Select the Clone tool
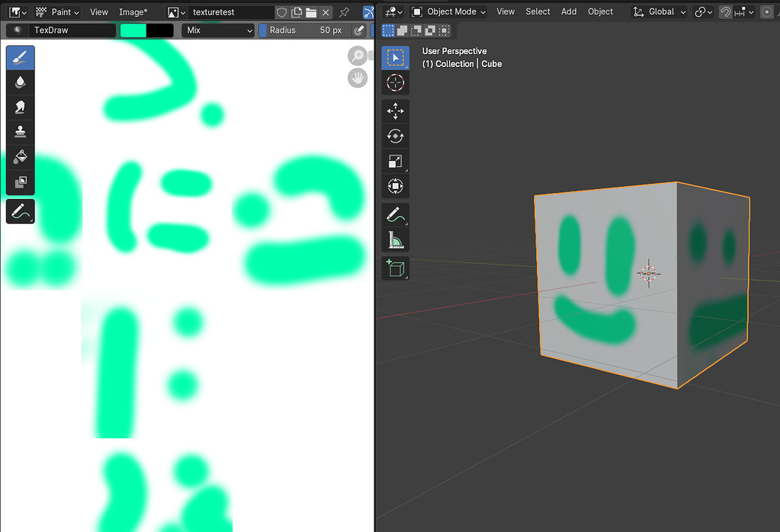Screen dimensions: 780x532 [x=20, y=131]
